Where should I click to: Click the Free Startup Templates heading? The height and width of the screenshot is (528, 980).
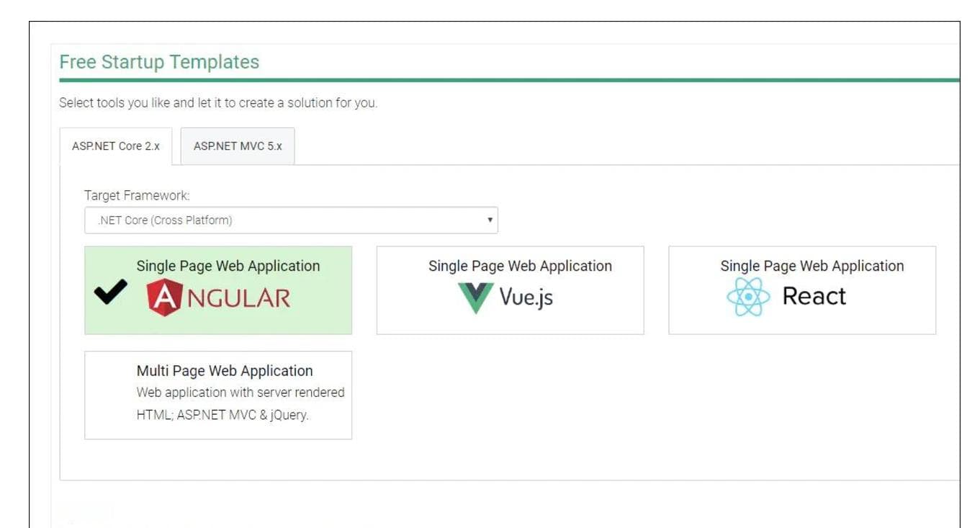(x=159, y=62)
